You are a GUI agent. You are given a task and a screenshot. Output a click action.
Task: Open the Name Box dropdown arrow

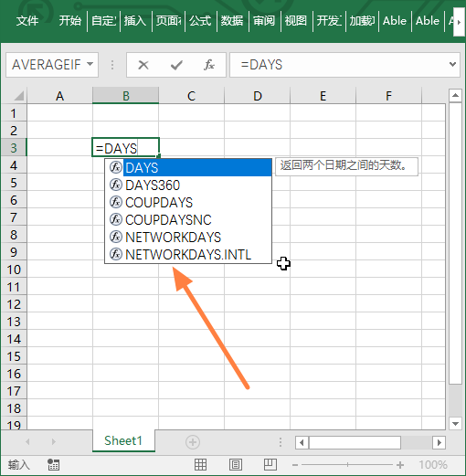coord(90,64)
